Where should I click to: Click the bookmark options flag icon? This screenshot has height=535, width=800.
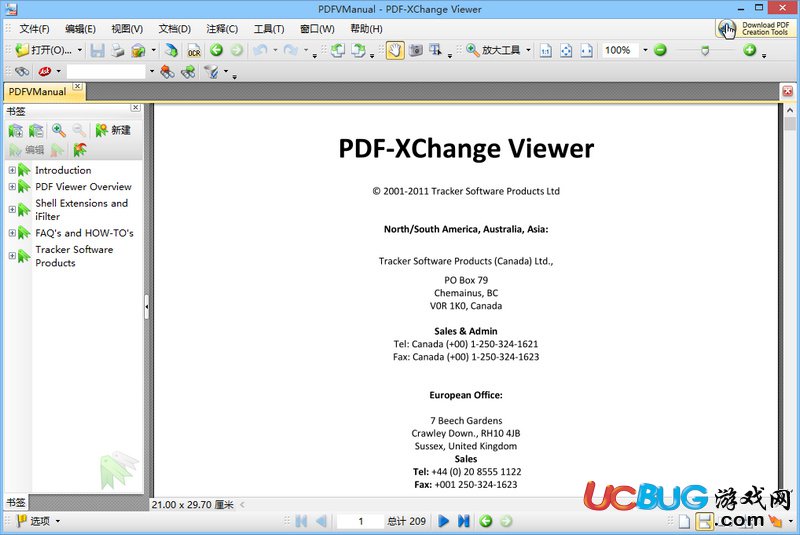pos(80,150)
